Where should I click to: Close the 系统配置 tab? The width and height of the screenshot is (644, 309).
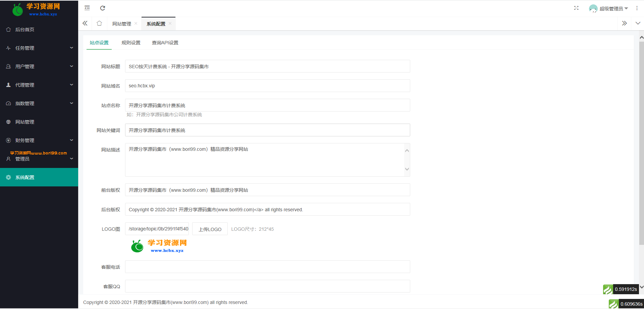[x=170, y=24]
